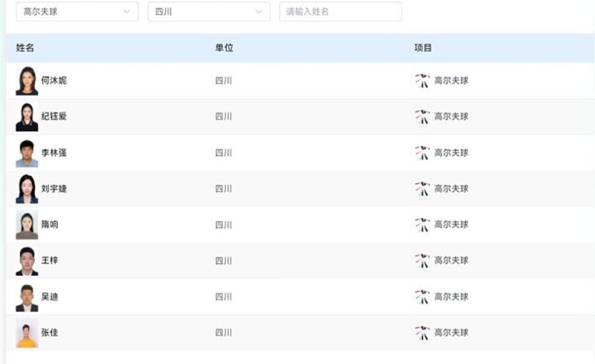
Task: Click the 项目 column header
Action: pyautogui.click(x=423, y=48)
